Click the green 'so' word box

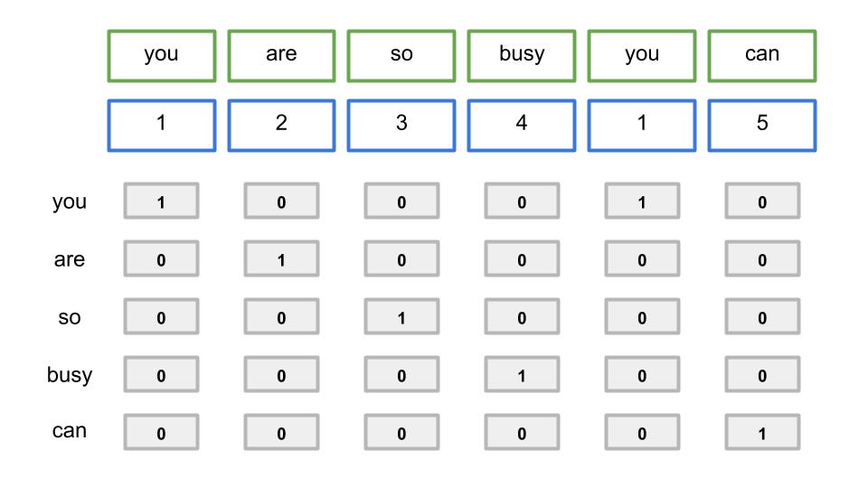pos(401,56)
